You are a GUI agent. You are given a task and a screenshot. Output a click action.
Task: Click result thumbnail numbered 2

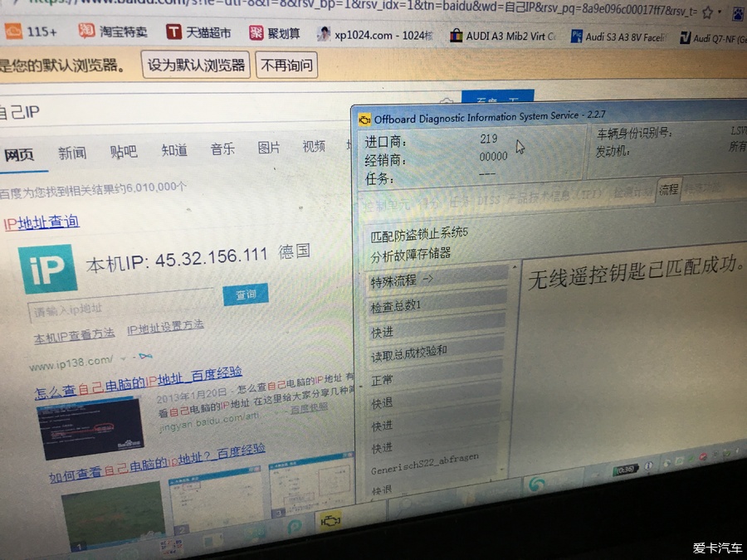216,500
